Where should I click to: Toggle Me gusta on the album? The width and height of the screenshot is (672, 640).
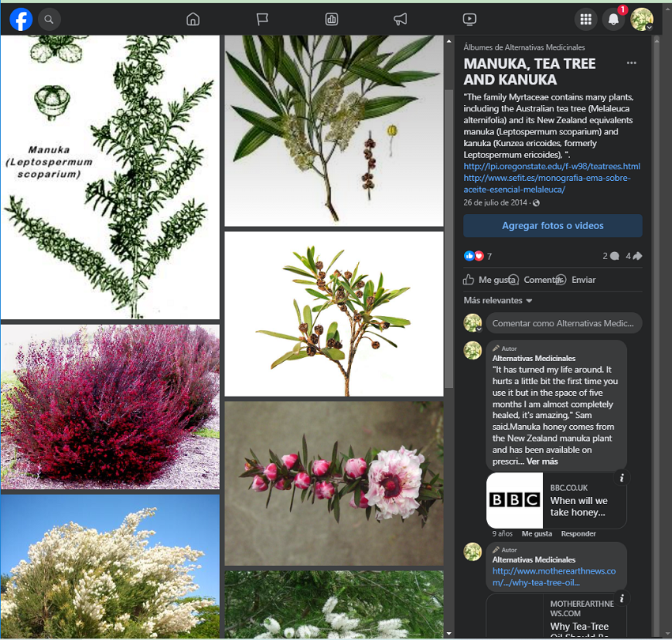[489, 280]
